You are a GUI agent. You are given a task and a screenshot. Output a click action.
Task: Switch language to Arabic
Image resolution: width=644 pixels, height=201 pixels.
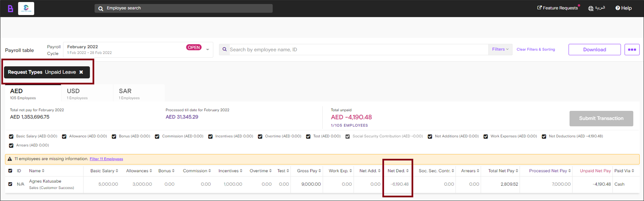click(600, 8)
